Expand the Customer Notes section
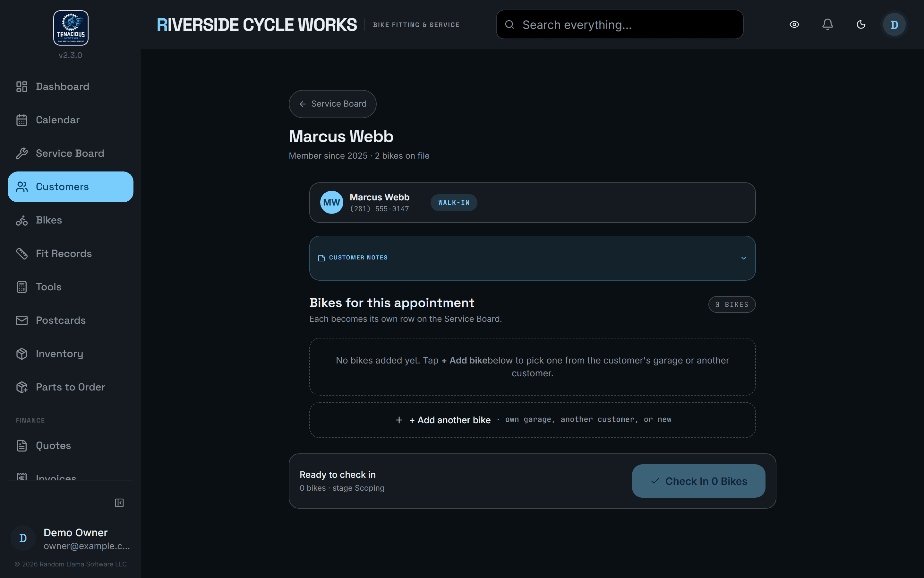This screenshot has width=924, height=578. click(532, 258)
